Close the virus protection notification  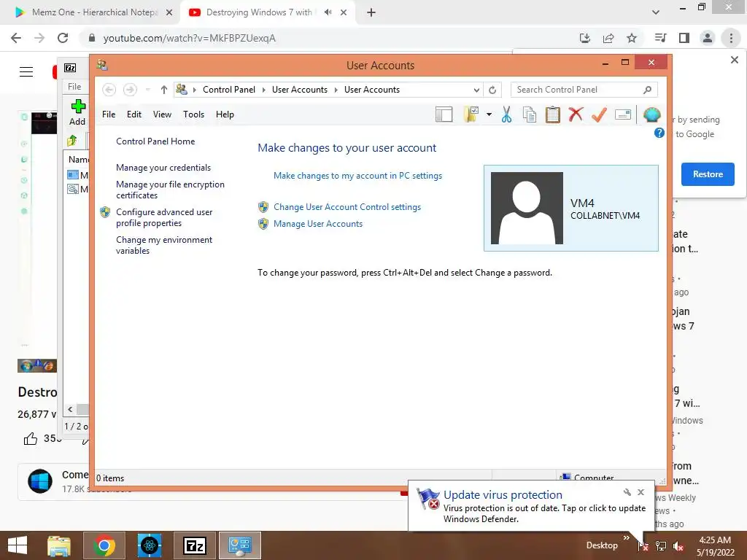tap(640, 492)
